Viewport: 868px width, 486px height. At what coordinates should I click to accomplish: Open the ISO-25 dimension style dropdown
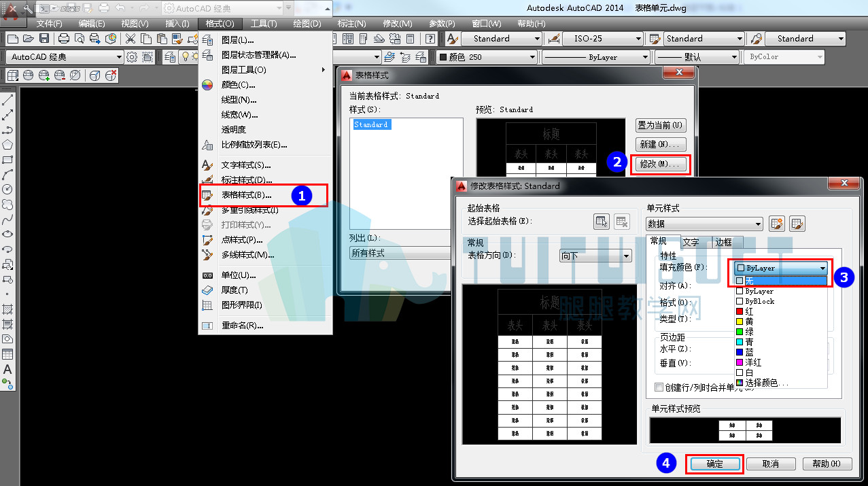coord(602,39)
